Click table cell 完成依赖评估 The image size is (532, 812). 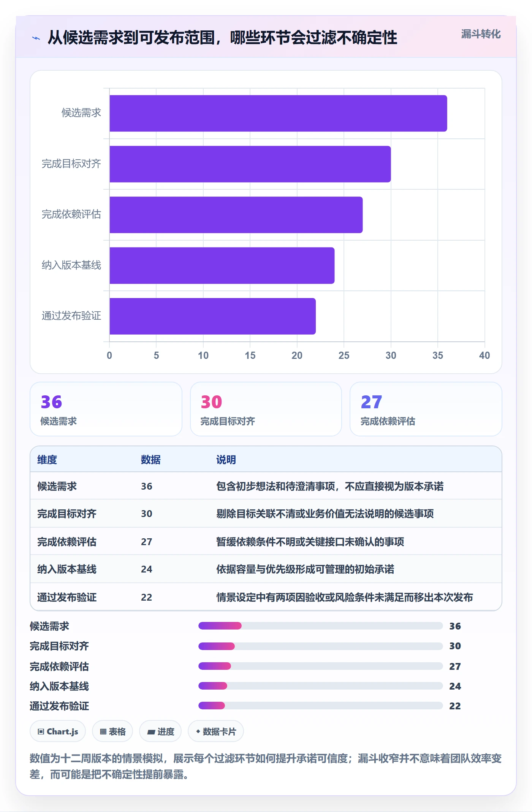click(x=67, y=542)
